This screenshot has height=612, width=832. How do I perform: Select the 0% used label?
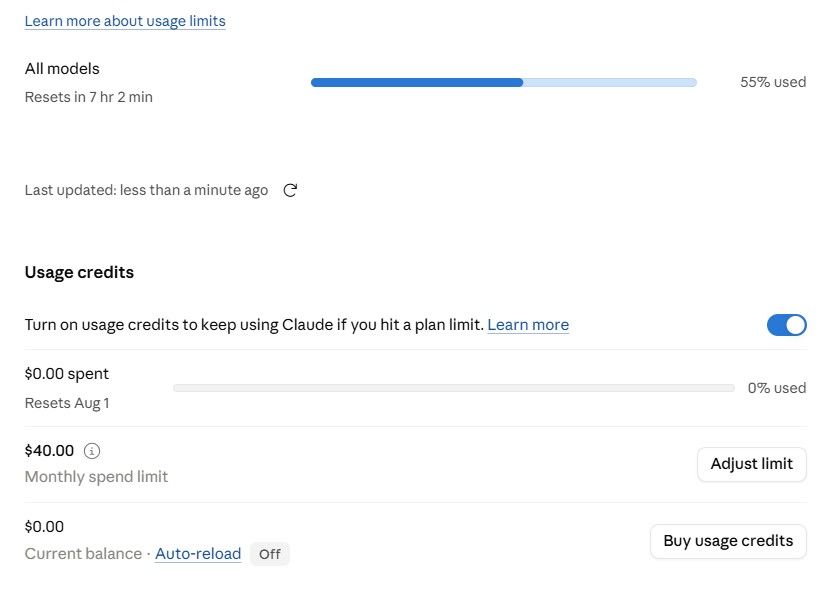tap(777, 388)
